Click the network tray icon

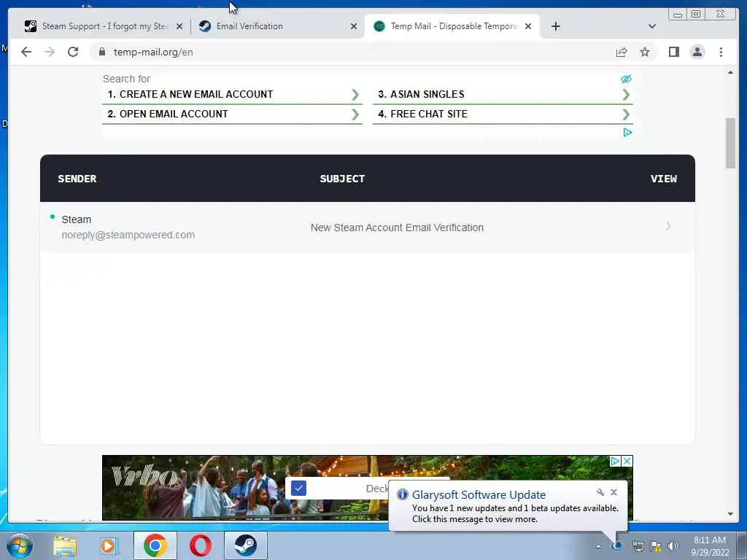pyautogui.click(x=638, y=546)
